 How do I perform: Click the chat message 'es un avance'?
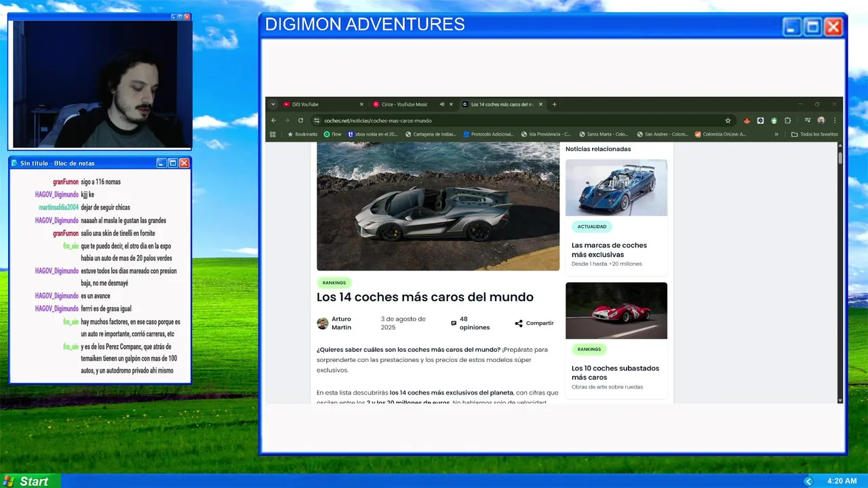click(95, 296)
